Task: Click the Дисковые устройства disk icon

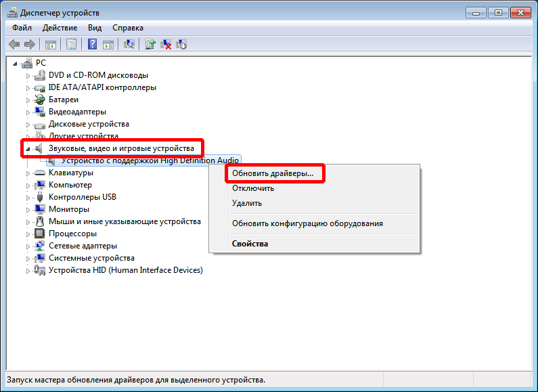Action: tap(40, 125)
